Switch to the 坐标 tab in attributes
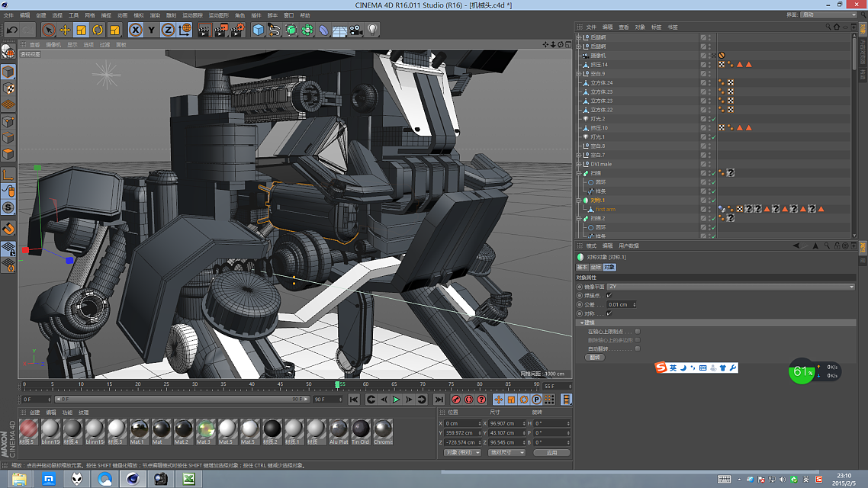This screenshot has width=868, height=488. pos(596,268)
